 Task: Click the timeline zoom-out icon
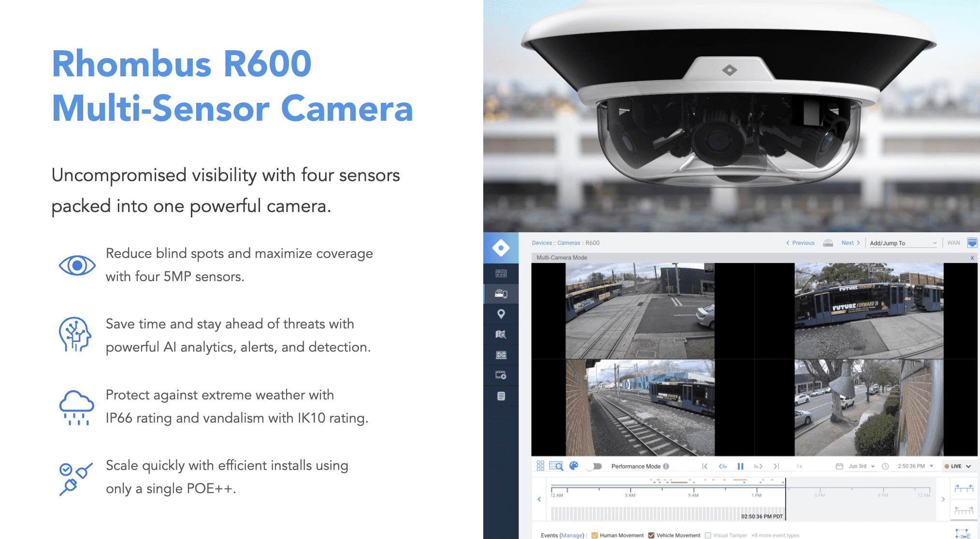point(964,510)
